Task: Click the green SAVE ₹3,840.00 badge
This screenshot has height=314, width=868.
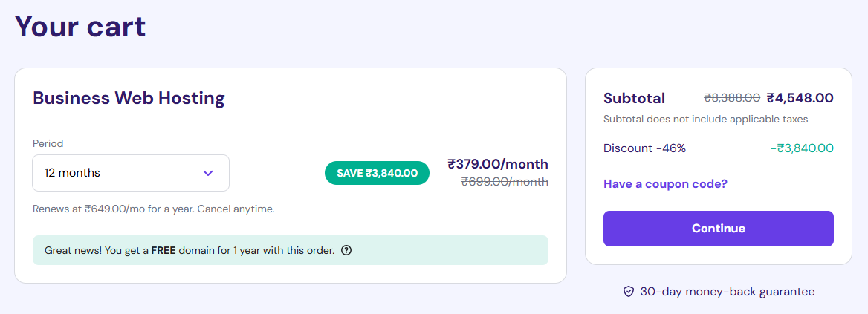Action: point(377,173)
